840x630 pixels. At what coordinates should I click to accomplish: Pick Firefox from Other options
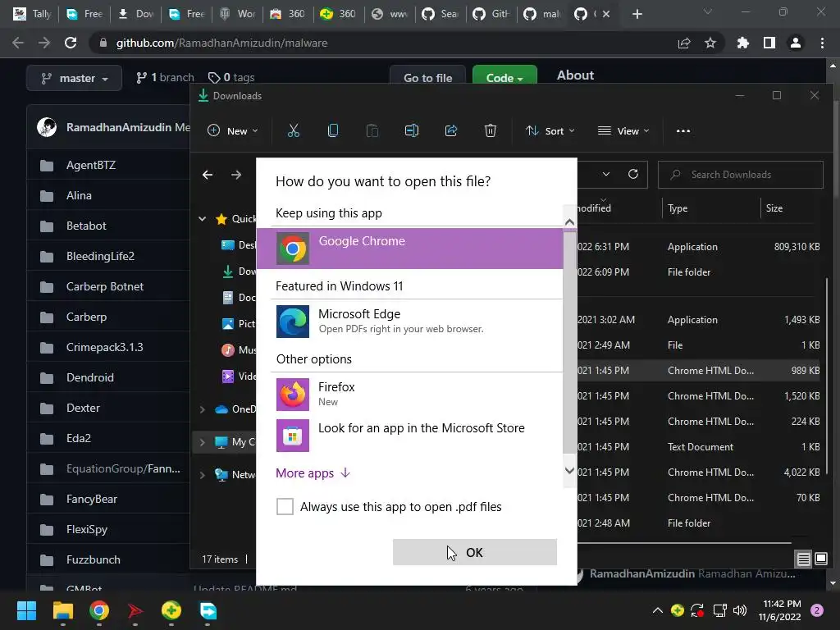[x=409, y=395]
